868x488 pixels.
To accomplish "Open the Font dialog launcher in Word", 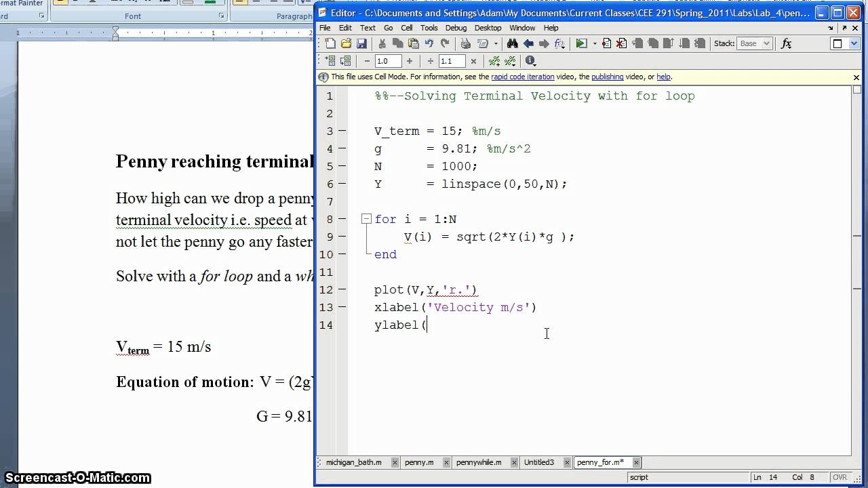I will point(221,16).
